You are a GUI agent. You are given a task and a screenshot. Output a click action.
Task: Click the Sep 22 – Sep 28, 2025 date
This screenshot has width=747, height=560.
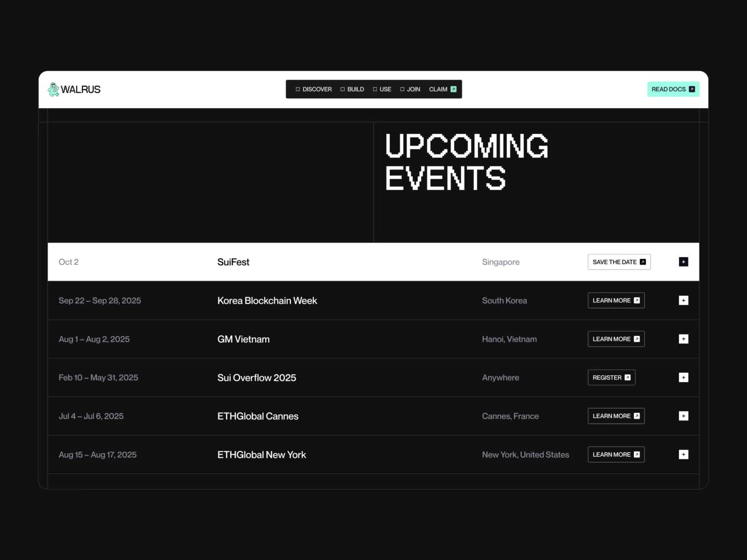click(100, 301)
